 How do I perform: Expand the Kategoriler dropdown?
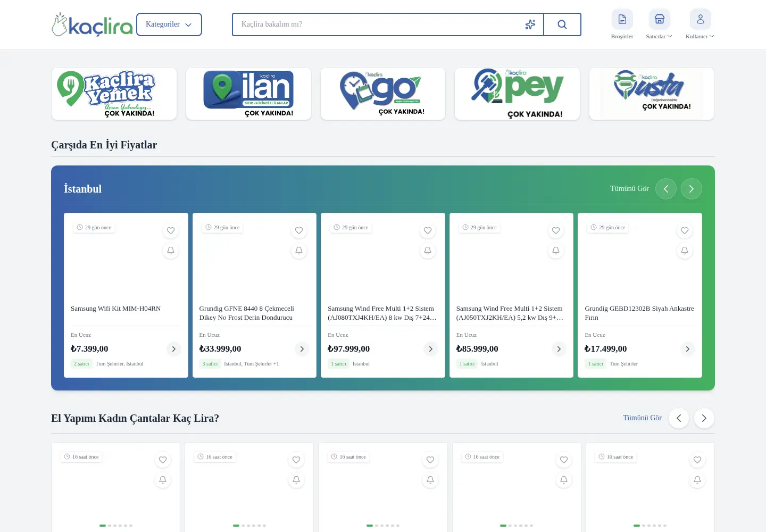click(x=169, y=24)
